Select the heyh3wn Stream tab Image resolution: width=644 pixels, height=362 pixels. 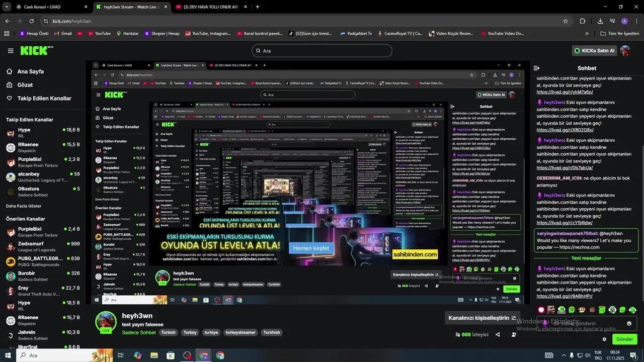[131, 7]
